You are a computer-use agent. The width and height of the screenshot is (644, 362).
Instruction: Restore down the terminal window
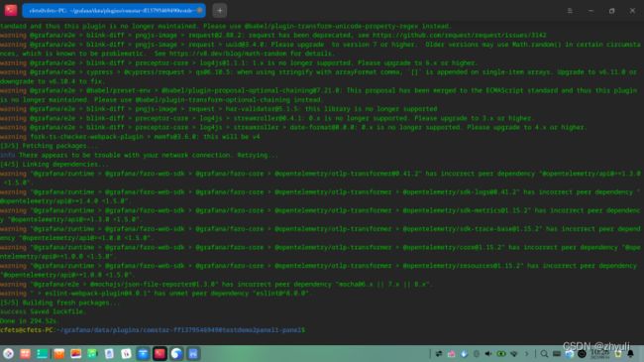point(611,11)
